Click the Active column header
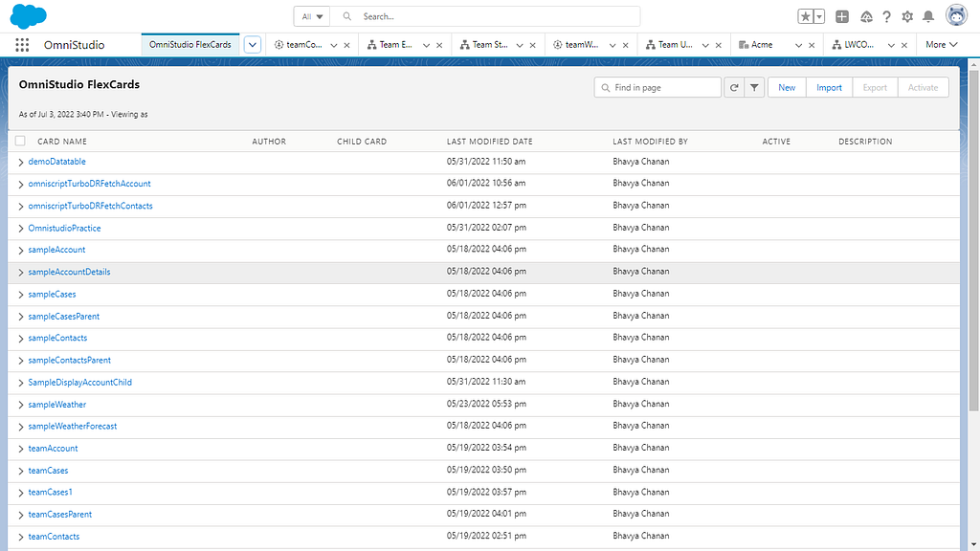This screenshot has width=980, height=551. 776,142
